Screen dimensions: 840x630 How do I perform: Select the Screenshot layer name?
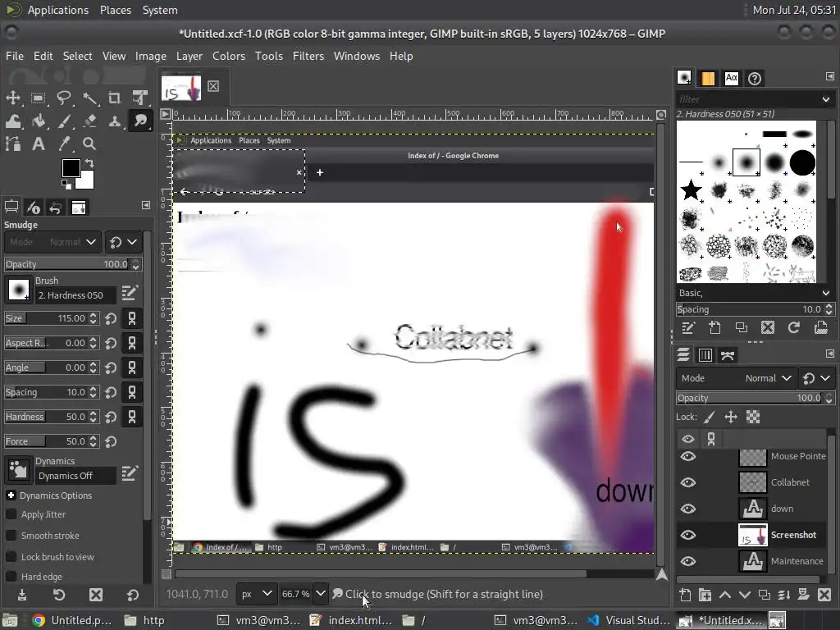pyautogui.click(x=793, y=535)
